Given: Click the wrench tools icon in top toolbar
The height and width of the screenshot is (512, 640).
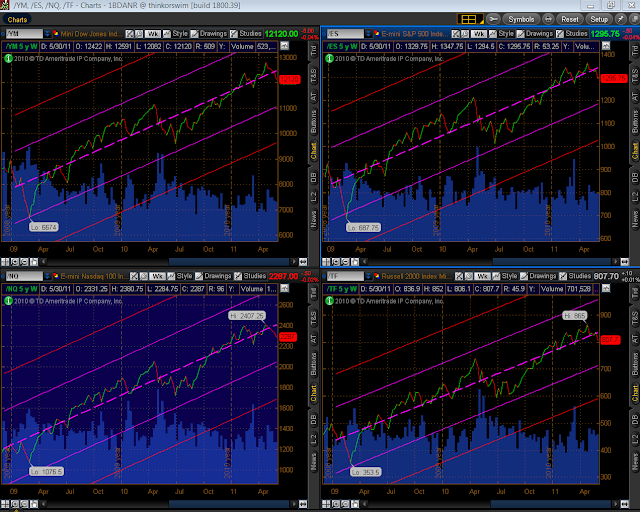Looking at the screenshot, I should tap(493, 19).
